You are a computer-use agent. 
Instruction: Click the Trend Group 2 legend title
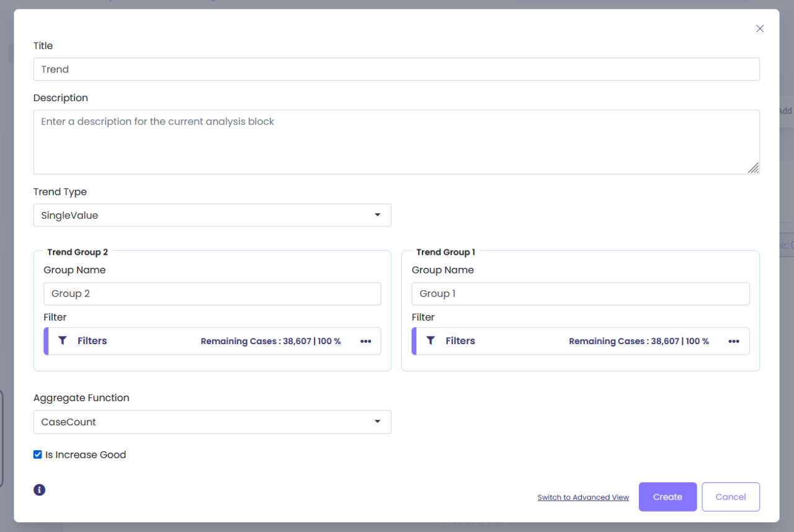pyautogui.click(x=78, y=252)
